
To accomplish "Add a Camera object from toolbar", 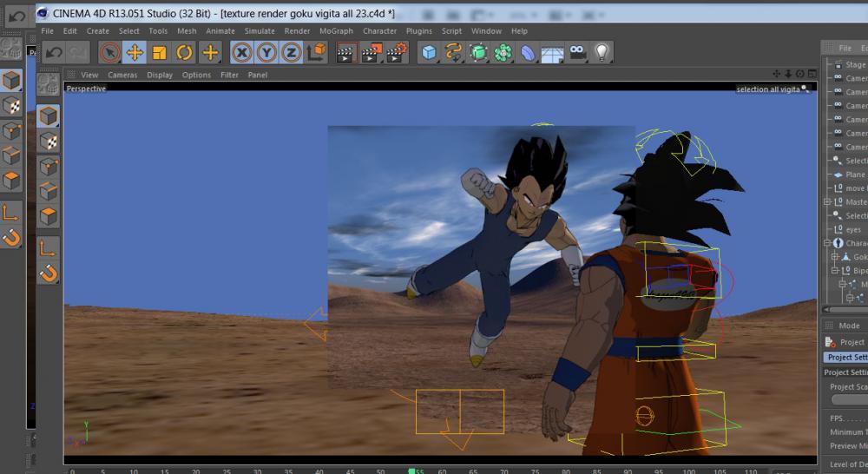I will pyautogui.click(x=577, y=53).
